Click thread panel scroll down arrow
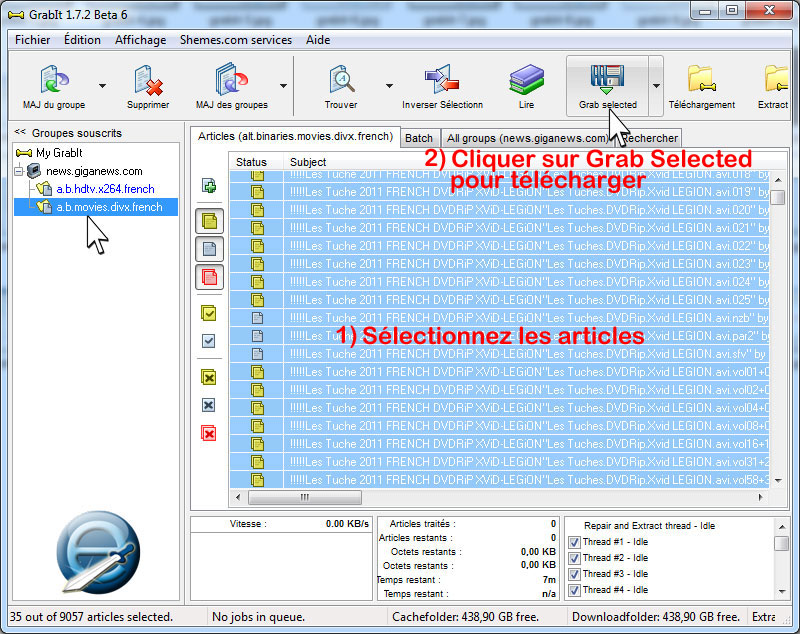The height and width of the screenshot is (634, 800). click(x=782, y=592)
